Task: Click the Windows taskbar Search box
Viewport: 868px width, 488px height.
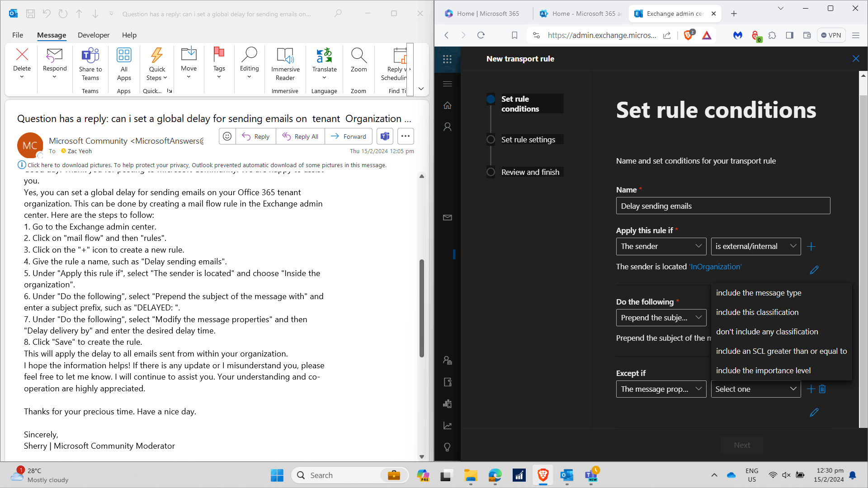Action: click(x=350, y=475)
